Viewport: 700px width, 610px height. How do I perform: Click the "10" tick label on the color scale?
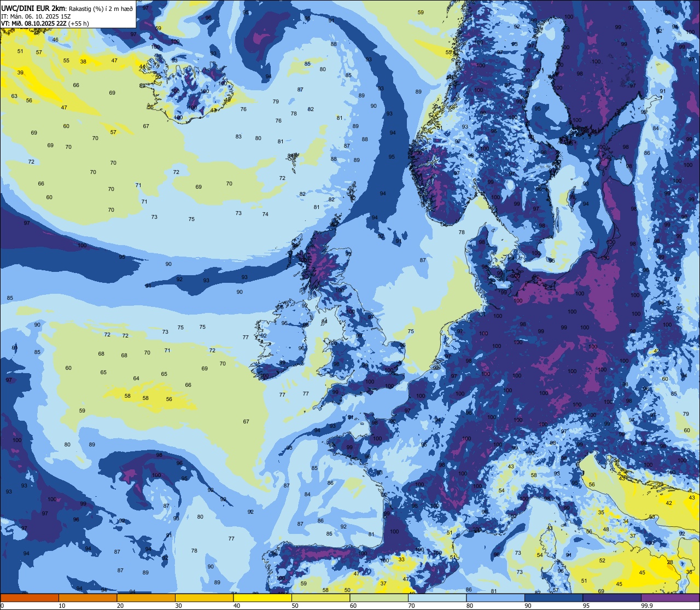(62, 606)
